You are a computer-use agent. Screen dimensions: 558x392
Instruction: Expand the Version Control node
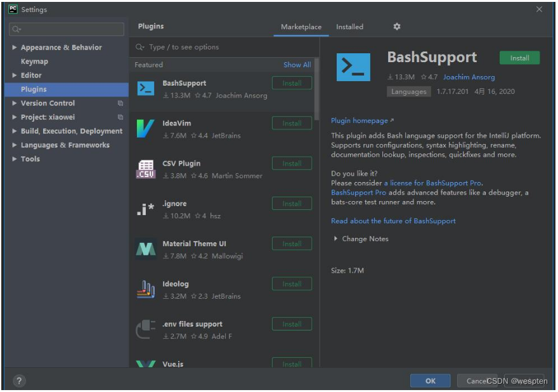pos(14,103)
